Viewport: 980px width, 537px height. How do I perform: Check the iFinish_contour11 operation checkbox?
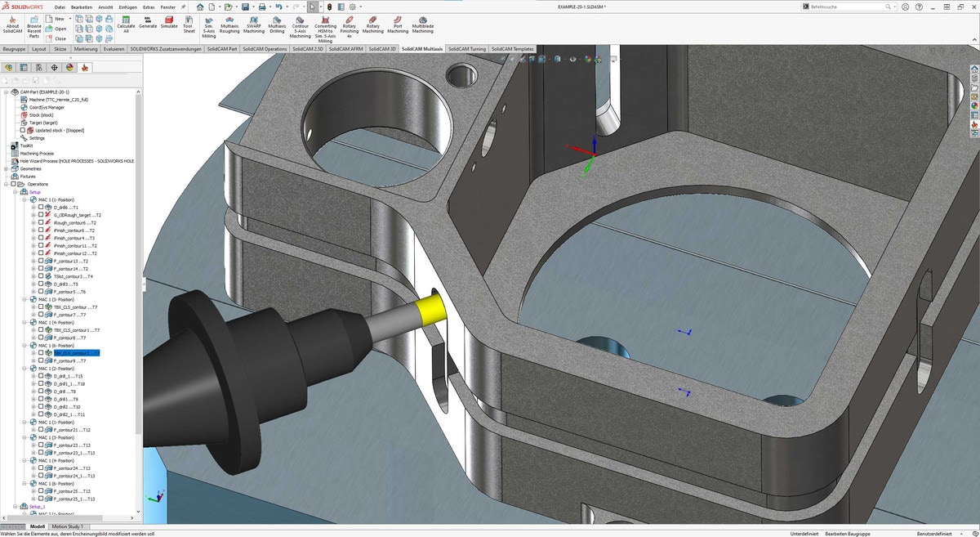click(x=41, y=245)
